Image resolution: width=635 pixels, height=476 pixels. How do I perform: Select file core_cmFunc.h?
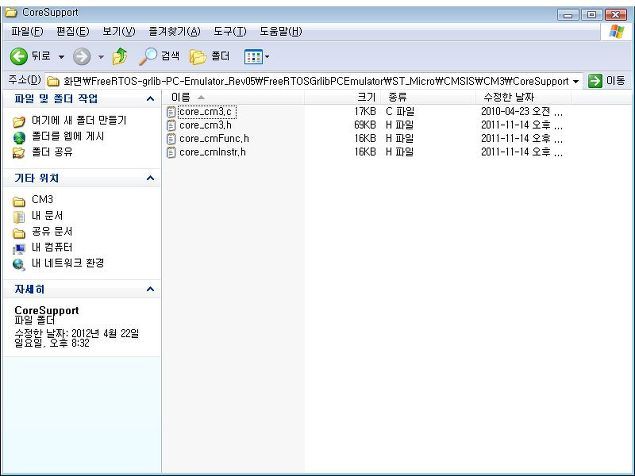(x=214, y=139)
